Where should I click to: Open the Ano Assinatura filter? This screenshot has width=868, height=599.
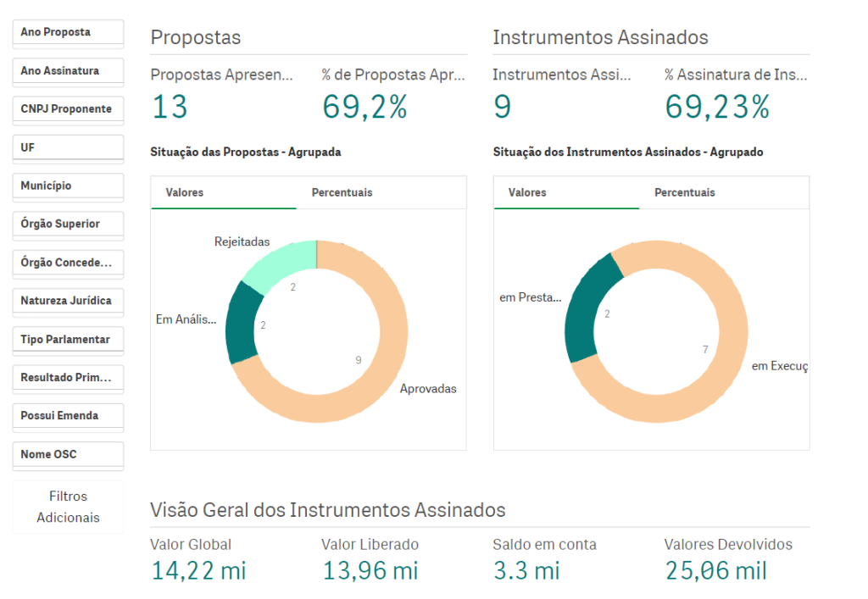tap(68, 71)
